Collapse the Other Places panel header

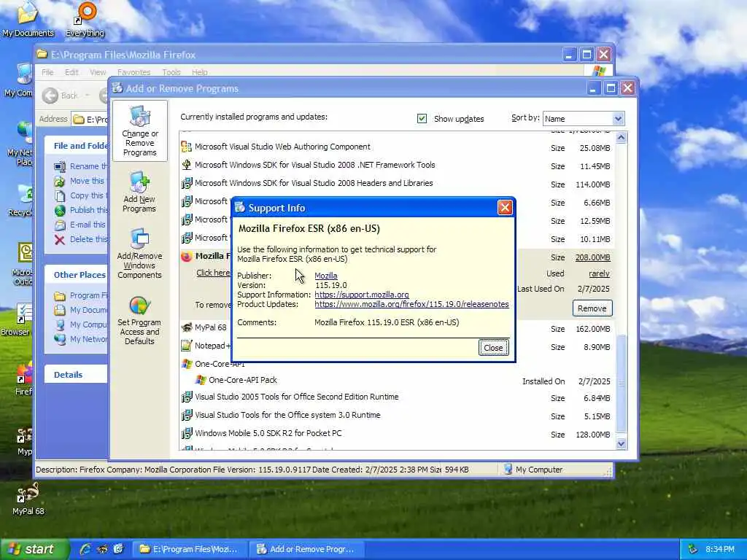[x=76, y=275]
